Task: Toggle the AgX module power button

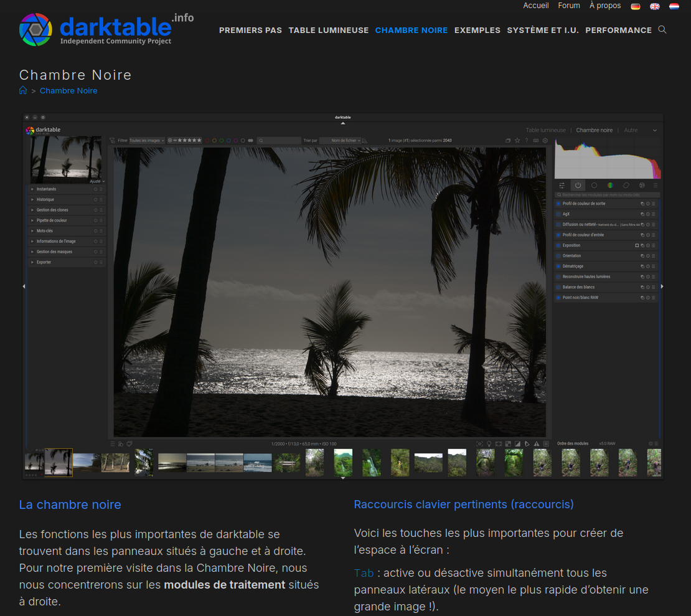Action: click(x=558, y=214)
